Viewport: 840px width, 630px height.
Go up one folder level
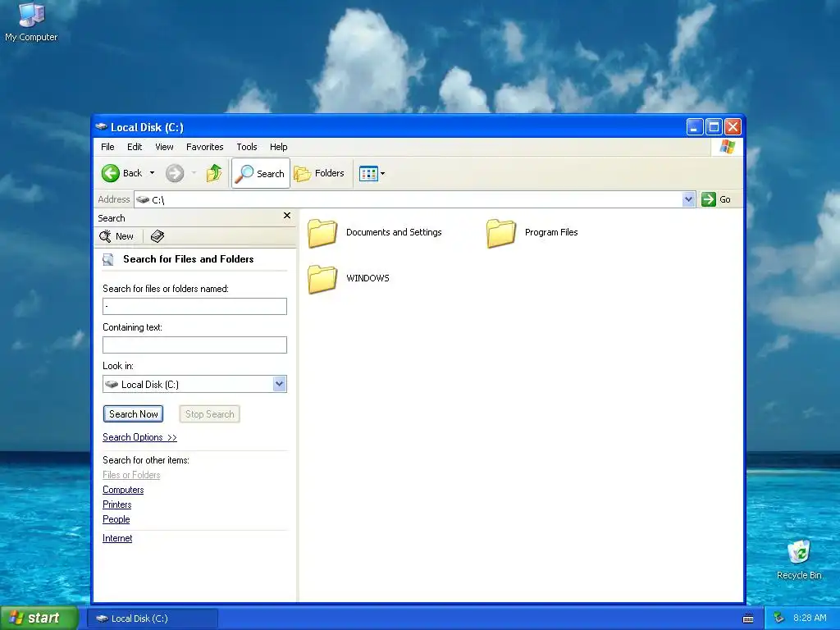214,173
